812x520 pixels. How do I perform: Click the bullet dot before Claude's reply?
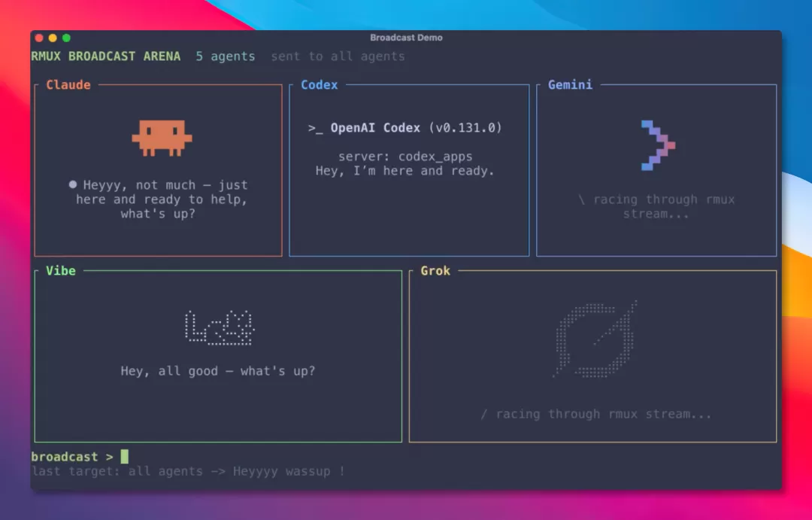pos(72,184)
